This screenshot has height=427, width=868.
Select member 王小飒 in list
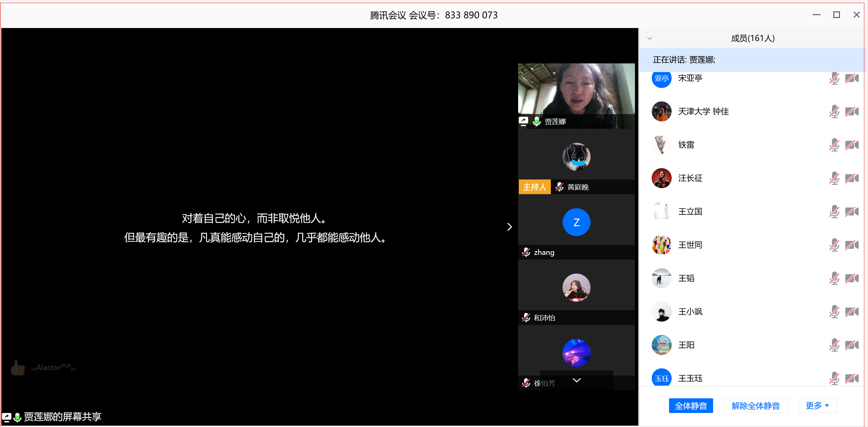coord(690,312)
